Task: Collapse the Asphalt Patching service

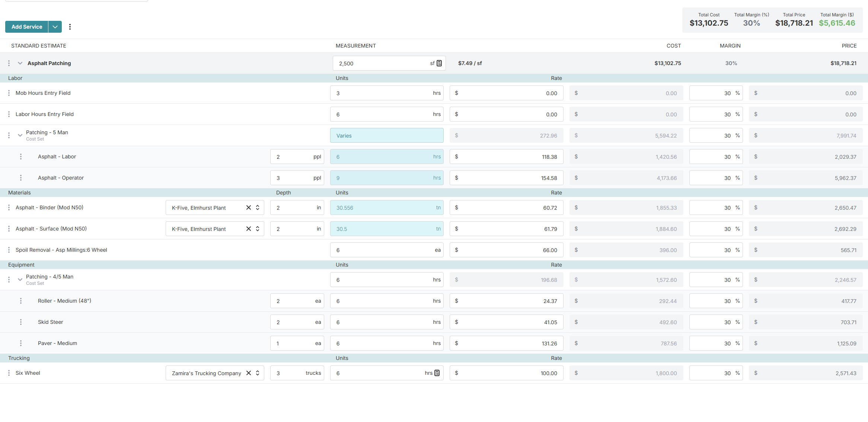Action: pos(20,63)
